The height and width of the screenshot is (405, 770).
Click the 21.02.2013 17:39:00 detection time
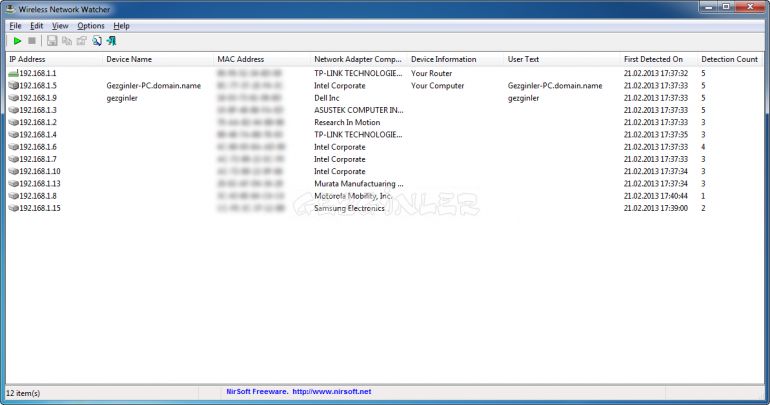click(x=656, y=208)
